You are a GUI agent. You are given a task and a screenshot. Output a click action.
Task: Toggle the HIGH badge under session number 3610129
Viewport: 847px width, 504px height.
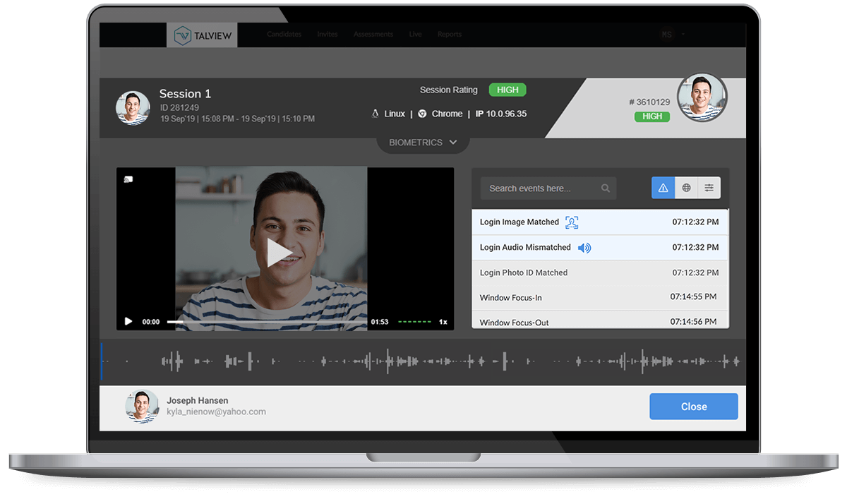point(651,116)
